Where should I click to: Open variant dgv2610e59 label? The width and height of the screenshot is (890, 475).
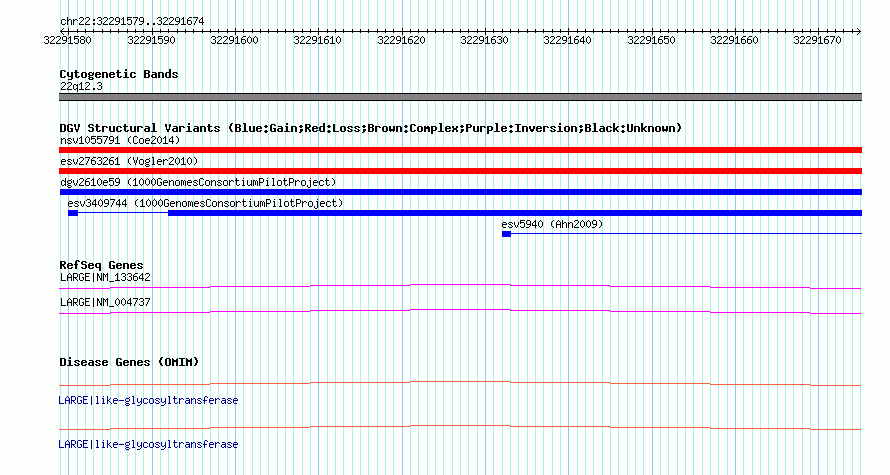(x=198, y=182)
